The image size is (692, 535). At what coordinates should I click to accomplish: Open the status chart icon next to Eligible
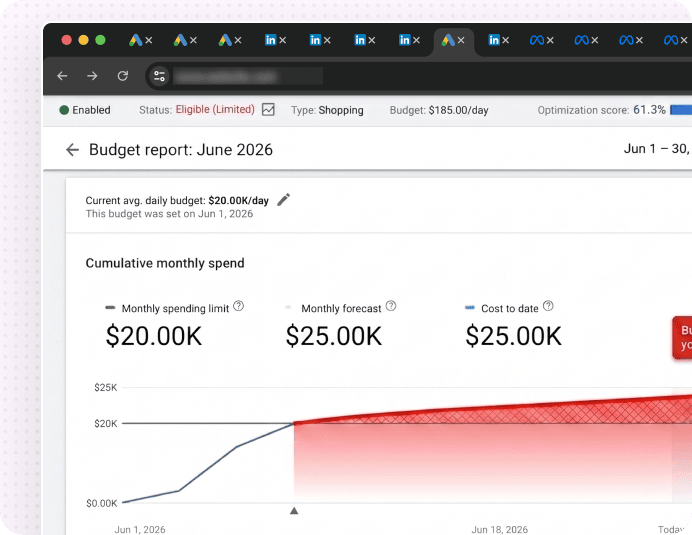268,109
